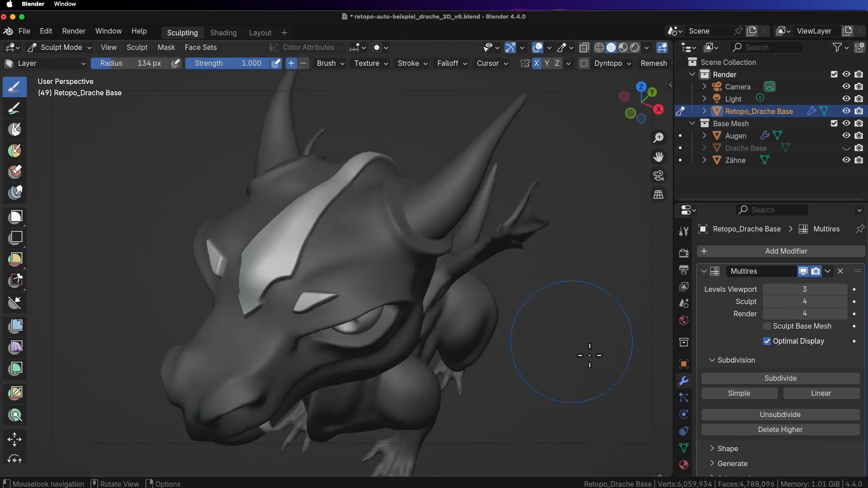This screenshot has height=488, width=868.
Task: Show the hidden Drache Base object
Action: [x=846, y=148]
